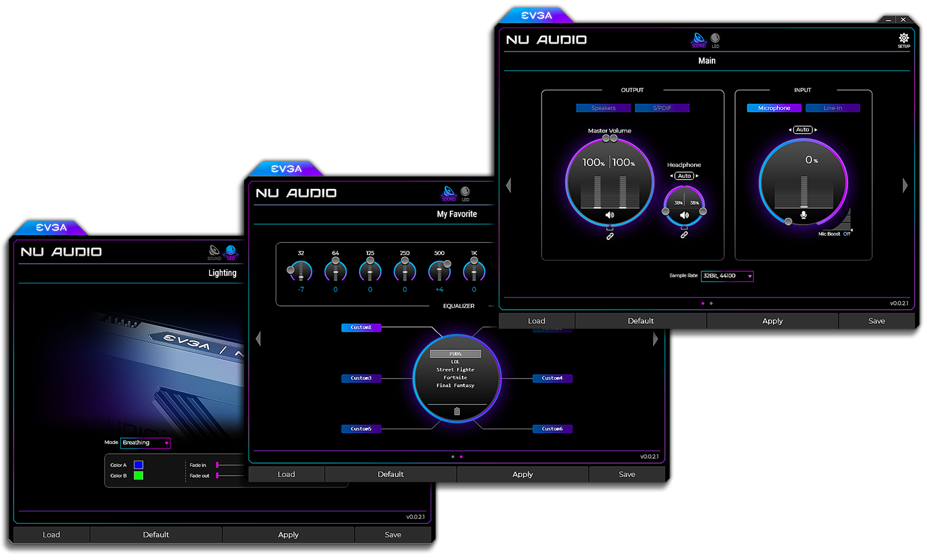
Task: Click input Auto gain box
Action: coord(803,130)
